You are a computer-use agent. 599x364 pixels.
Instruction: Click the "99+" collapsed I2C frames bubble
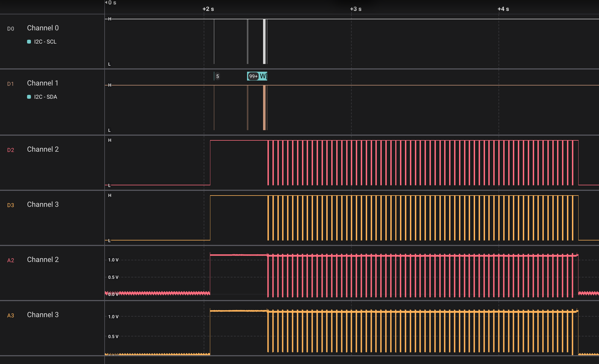click(253, 76)
